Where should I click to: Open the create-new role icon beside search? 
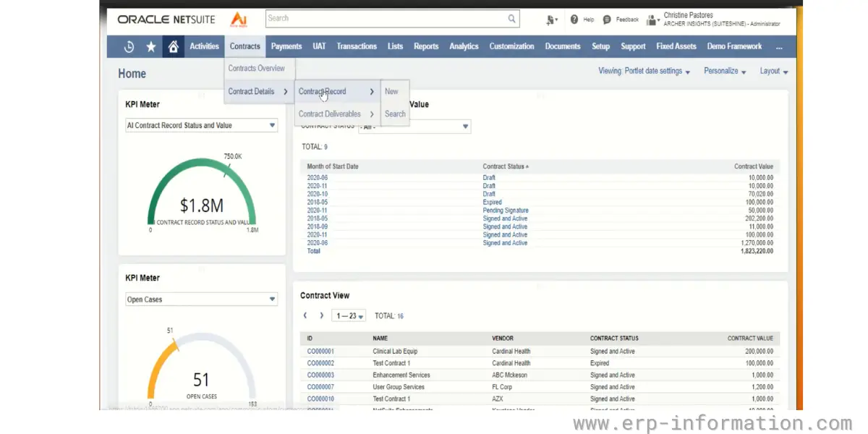point(553,20)
